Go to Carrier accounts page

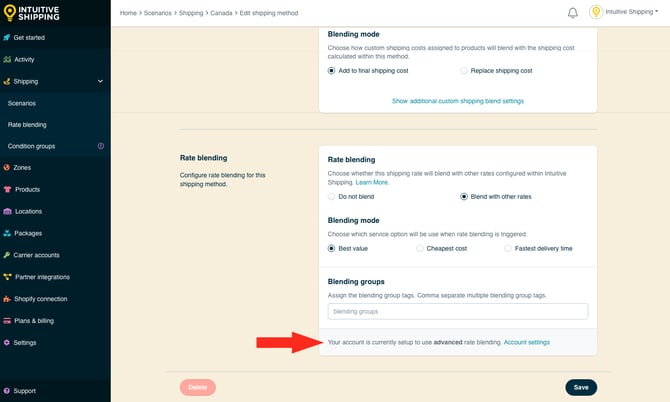(x=36, y=255)
